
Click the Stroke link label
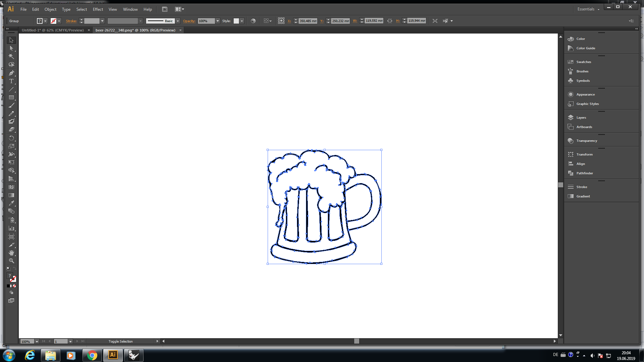pos(71,21)
